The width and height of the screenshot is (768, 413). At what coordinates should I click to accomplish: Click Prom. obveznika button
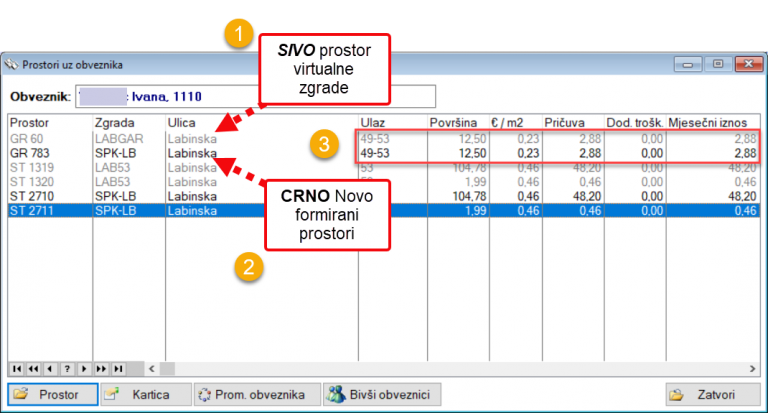254,394
